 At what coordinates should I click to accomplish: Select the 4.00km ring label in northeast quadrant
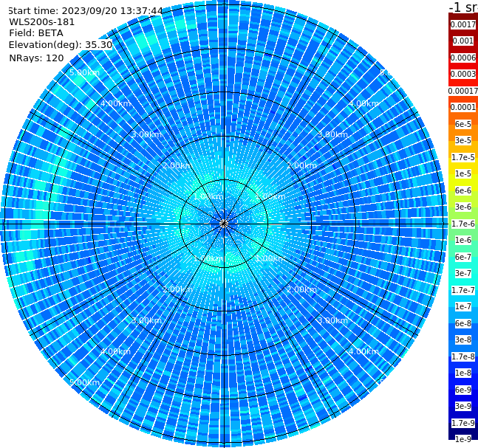click(363, 103)
